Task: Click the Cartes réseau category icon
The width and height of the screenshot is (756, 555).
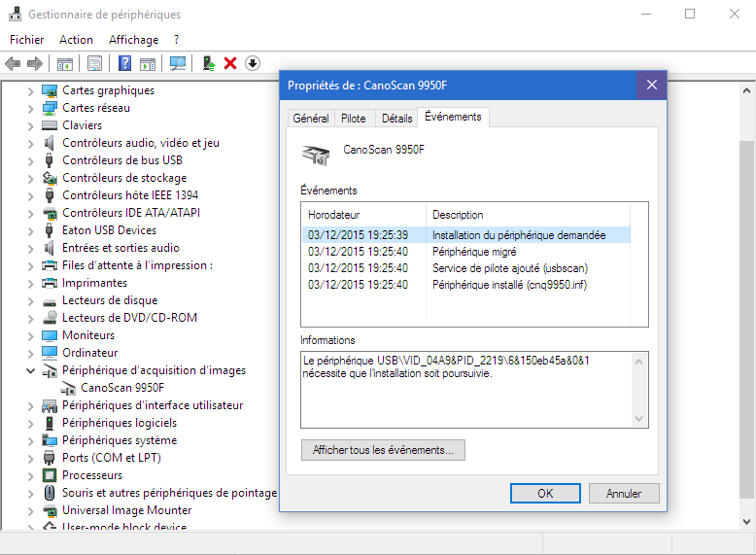Action: pyautogui.click(x=50, y=108)
